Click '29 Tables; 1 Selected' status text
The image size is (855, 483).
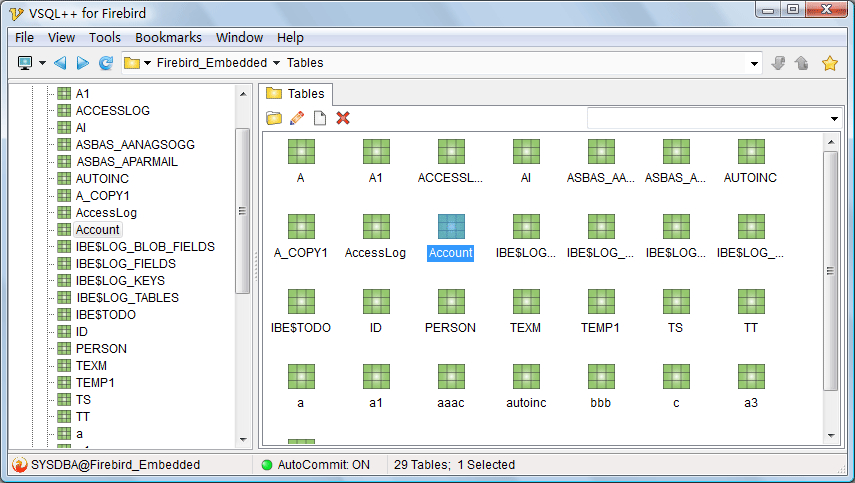454,465
